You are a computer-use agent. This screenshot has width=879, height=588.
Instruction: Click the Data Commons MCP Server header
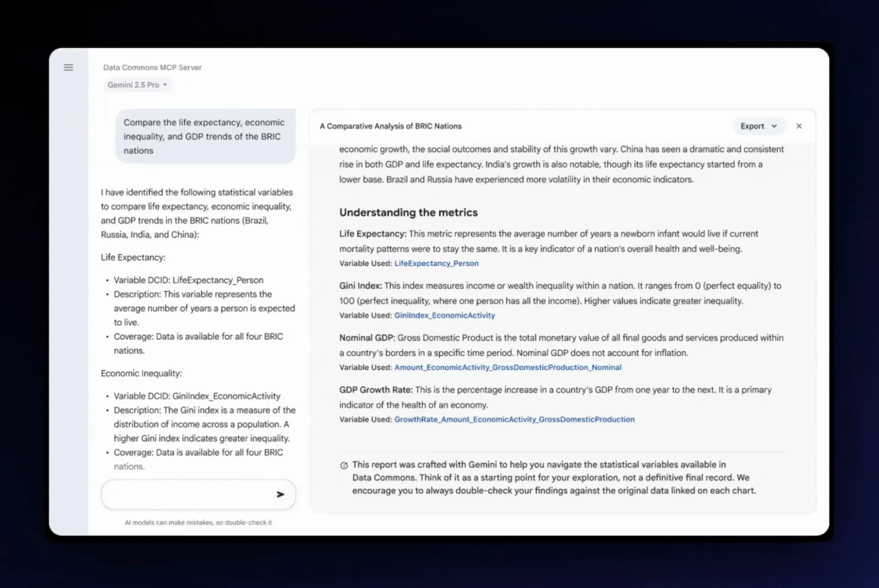click(152, 67)
